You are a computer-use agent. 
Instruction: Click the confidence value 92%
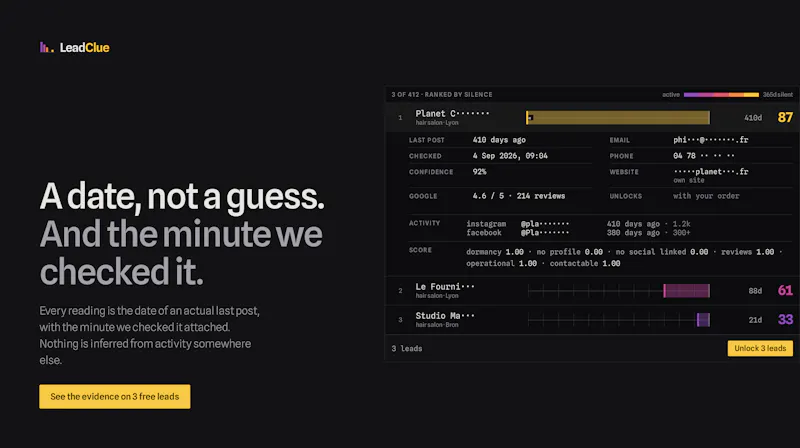click(479, 171)
